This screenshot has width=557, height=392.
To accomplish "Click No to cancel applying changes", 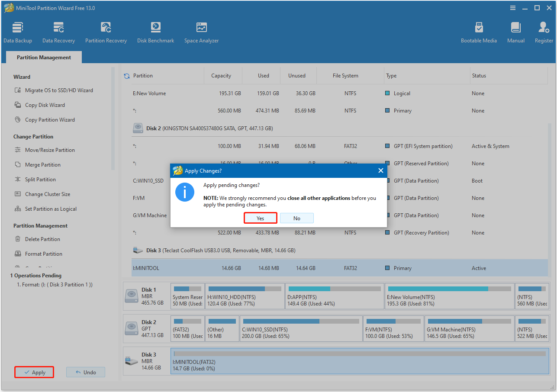I will tap(297, 218).
